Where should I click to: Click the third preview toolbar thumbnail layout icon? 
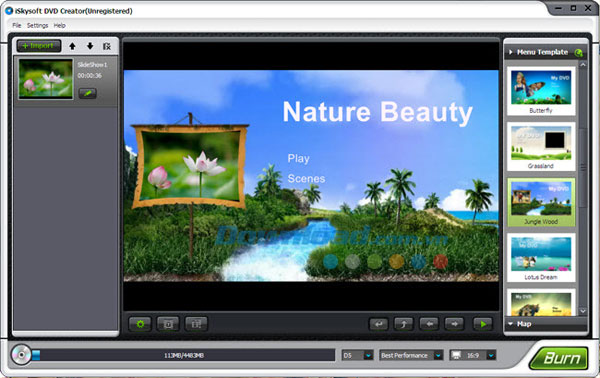(x=196, y=324)
